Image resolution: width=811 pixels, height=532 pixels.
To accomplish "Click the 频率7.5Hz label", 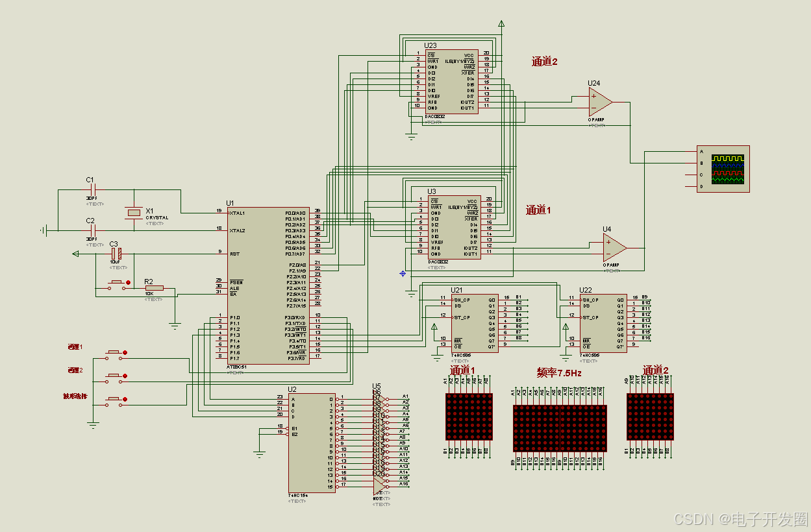I will (559, 373).
